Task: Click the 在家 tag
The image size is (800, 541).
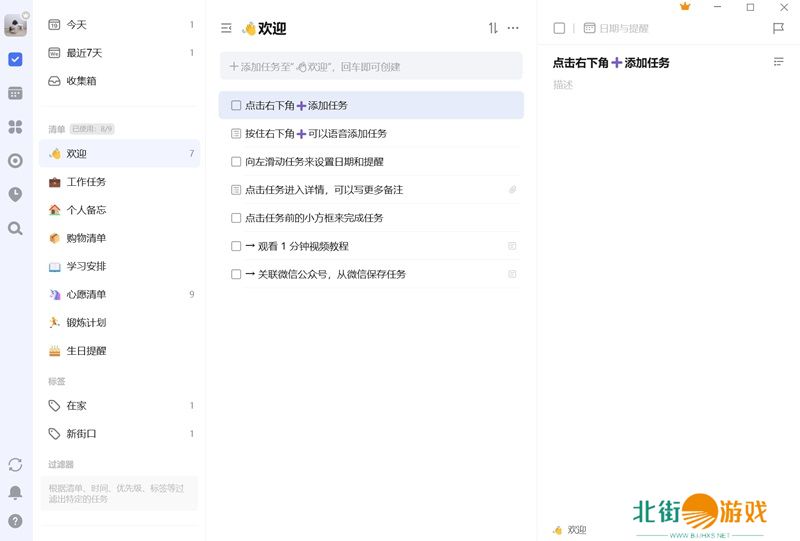Action: pyautogui.click(x=76, y=406)
